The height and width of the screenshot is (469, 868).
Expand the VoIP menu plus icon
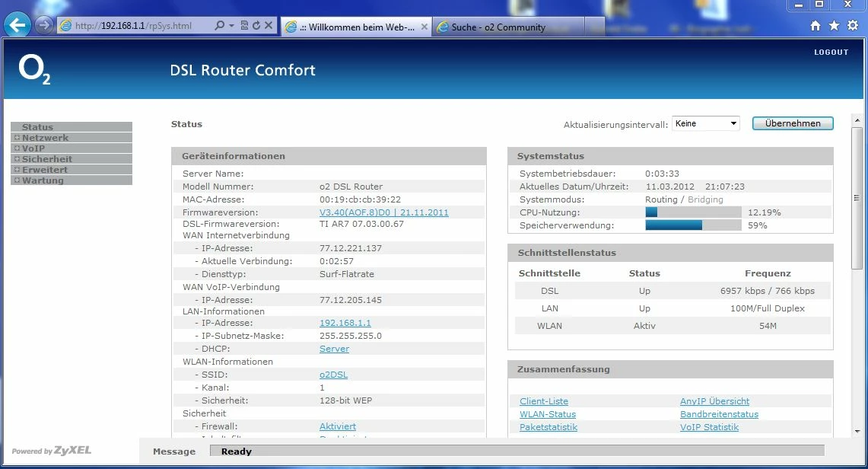tap(17, 148)
